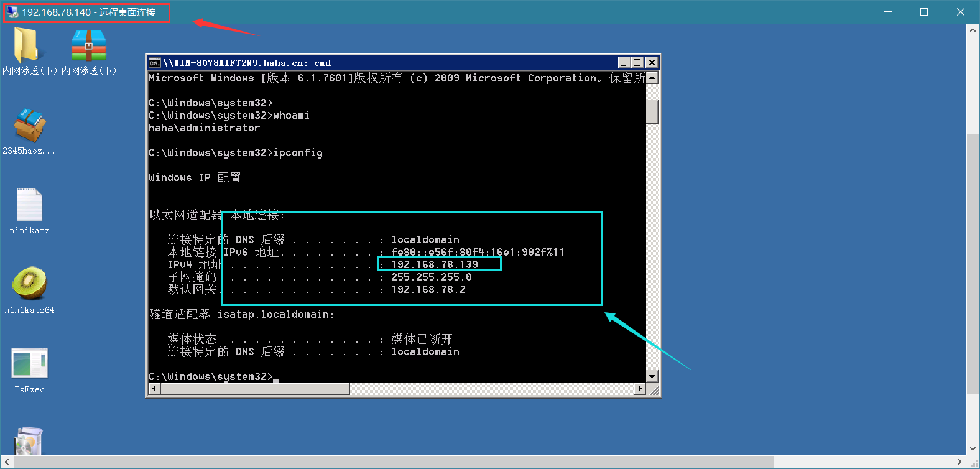Select the PsExec desktop icon
This screenshot has width=980, height=469.
[x=29, y=363]
